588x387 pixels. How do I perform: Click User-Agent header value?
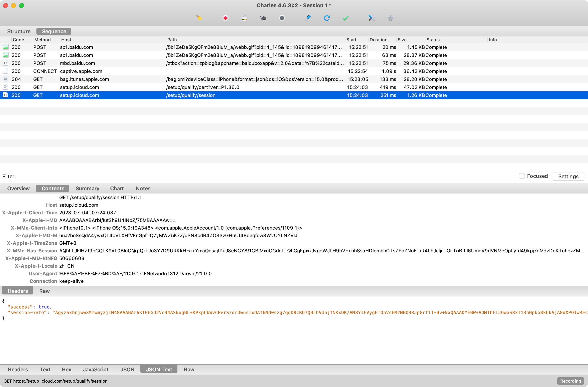(135, 273)
